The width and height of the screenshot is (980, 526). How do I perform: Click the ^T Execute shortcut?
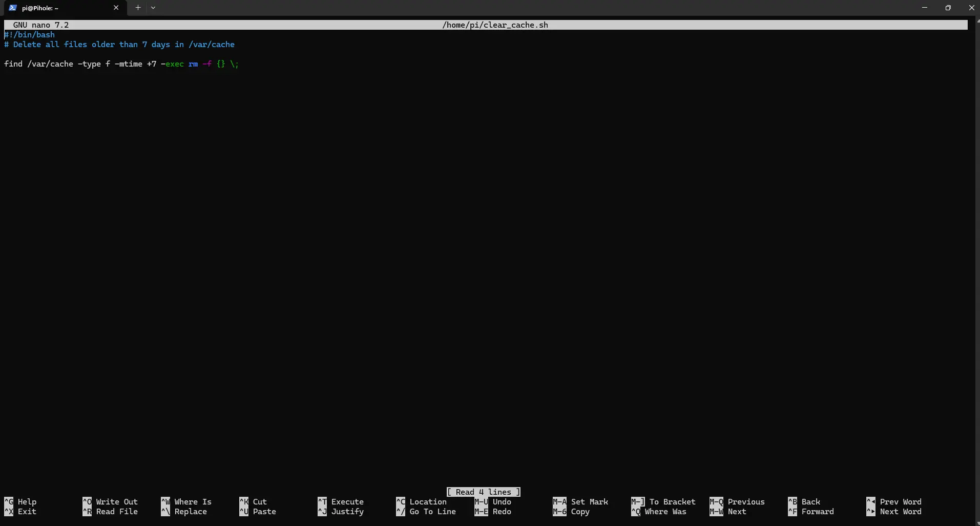click(341, 502)
